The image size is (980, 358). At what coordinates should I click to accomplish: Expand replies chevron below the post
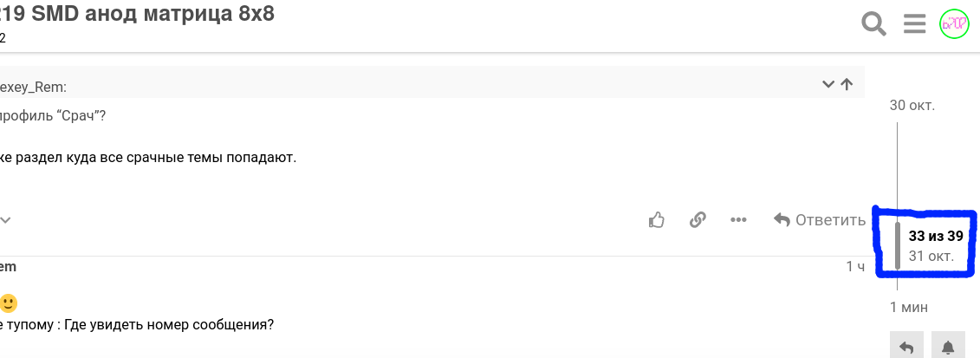tap(5, 220)
